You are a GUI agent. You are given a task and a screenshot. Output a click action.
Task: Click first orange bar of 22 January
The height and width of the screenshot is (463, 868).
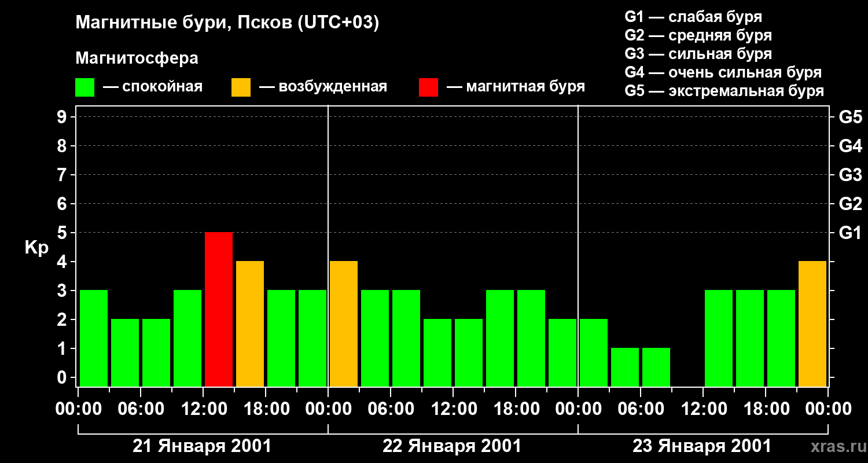tap(344, 324)
